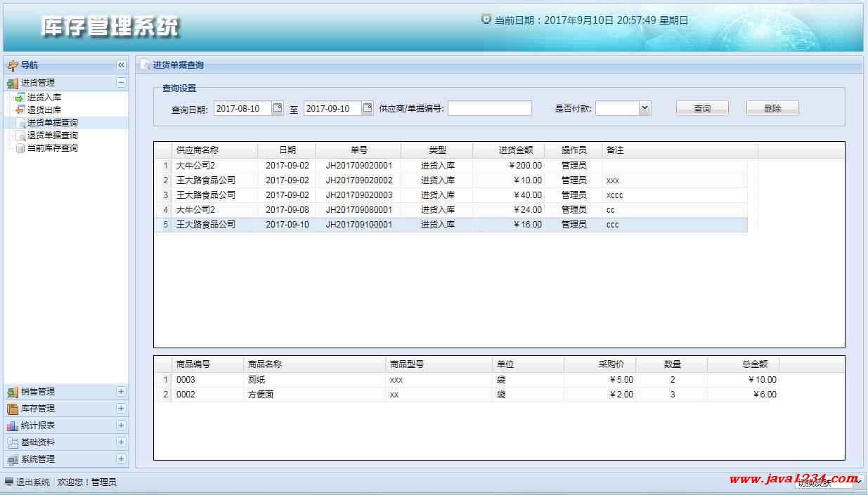Collapse the 进货管理 accordion section
The image size is (868, 495).
tap(121, 82)
